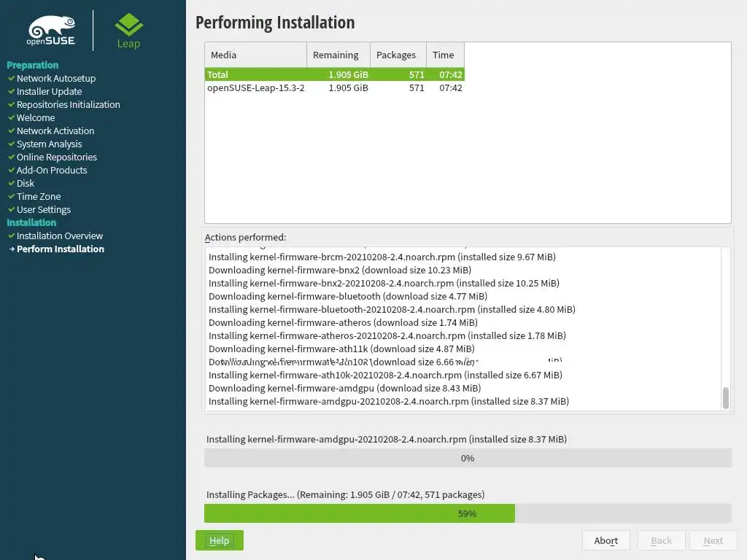
Task: Click the Preparation section heading
Action: (x=32, y=65)
